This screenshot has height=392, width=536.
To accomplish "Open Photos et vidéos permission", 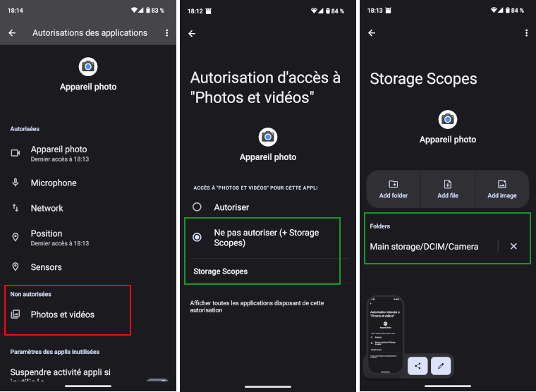I will click(x=88, y=314).
